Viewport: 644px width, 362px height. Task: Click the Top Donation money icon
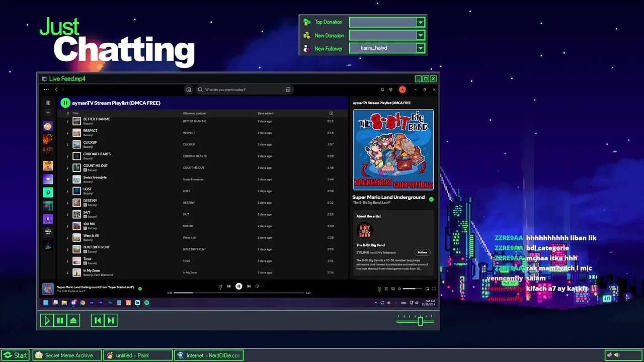point(307,22)
